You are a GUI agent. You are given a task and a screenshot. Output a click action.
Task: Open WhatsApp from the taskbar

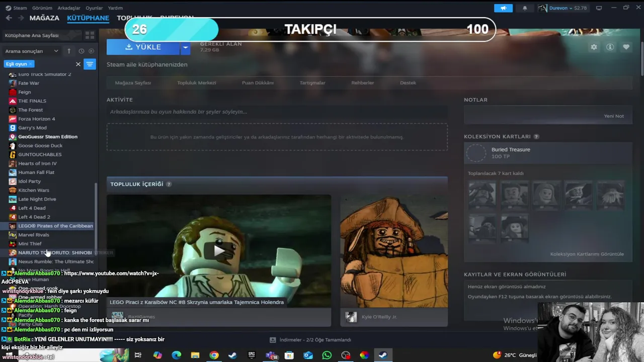pyautogui.click(x=327, y=355)
